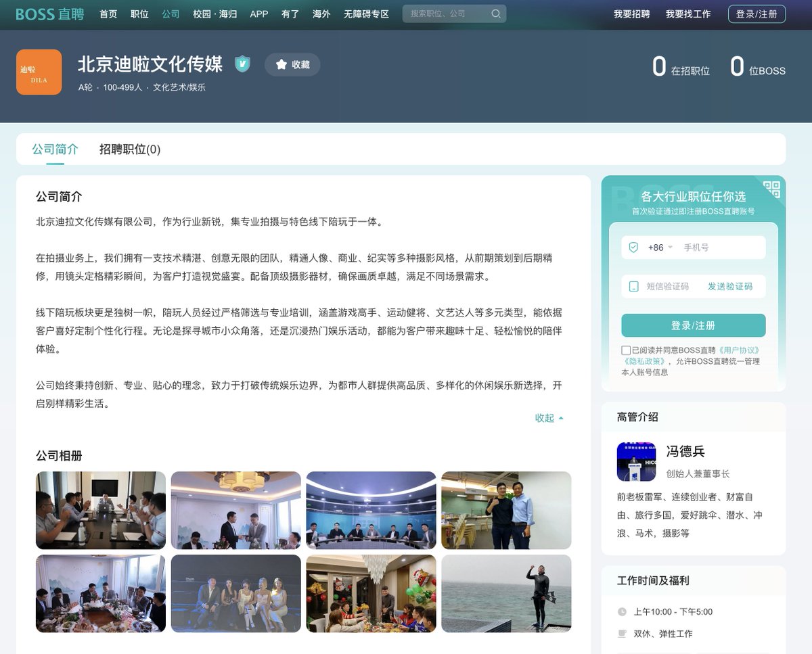The image size is (812, 654).
Task: Open 有了 in the navigation bar
Action: click(290, 14)
